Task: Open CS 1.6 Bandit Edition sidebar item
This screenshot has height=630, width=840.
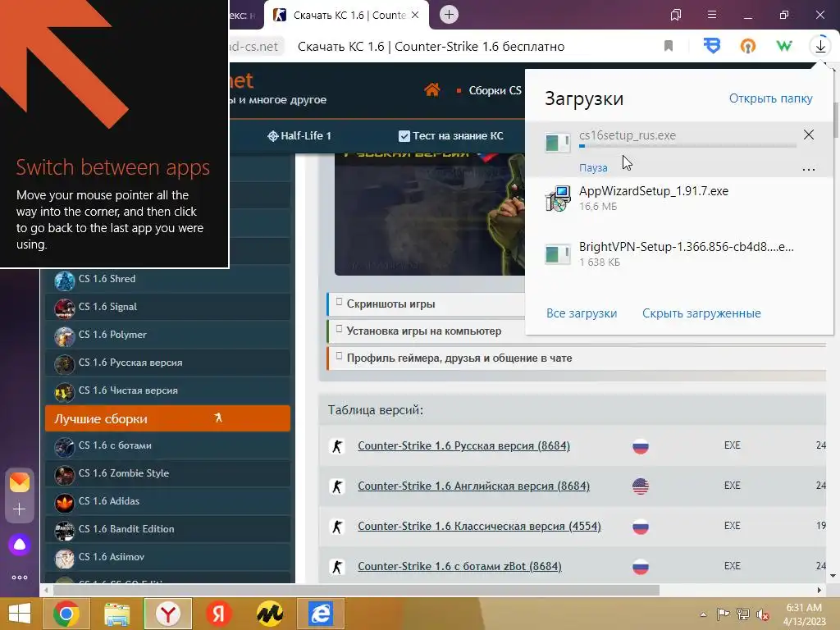Action: (x=167, y=529)
